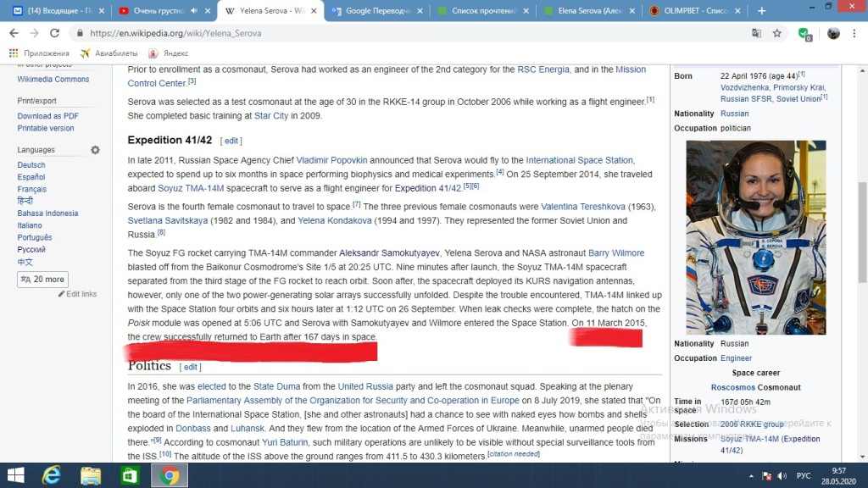
Task: Open Languages settings gear icon
Action: pyautogui.click(x=95, y=150)
